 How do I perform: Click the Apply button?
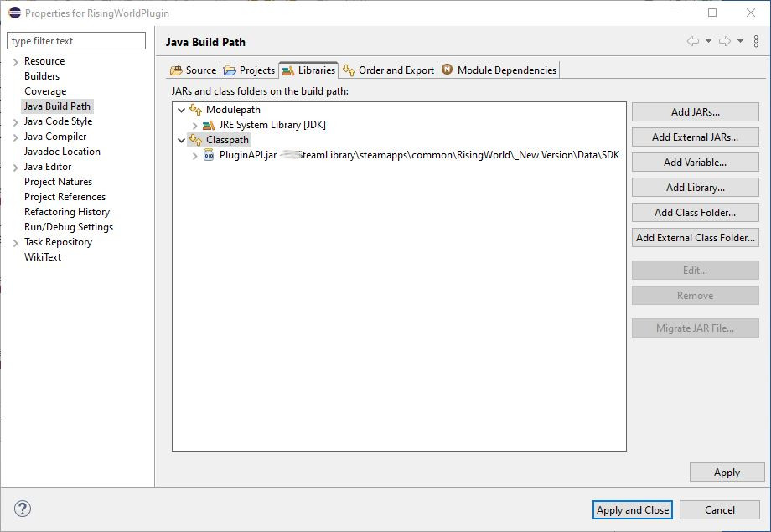(x=727, y=473)
